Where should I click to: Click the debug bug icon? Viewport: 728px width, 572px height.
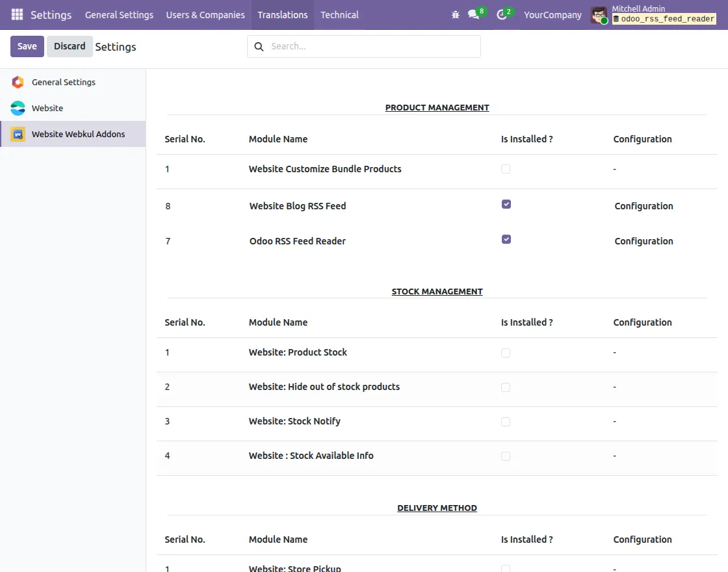[455, 14]
